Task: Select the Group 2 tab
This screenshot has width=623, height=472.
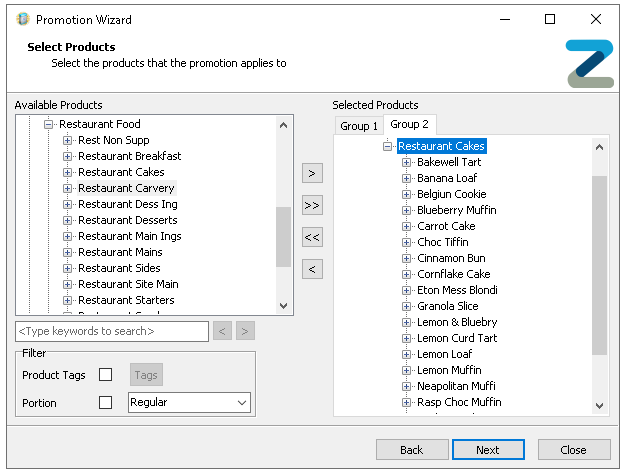Action: pyautogui.click(x=409, y=124)
